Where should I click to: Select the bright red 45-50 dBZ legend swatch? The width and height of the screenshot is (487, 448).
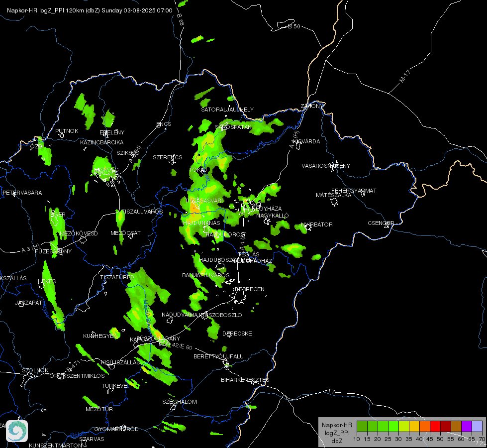[435, 426]
